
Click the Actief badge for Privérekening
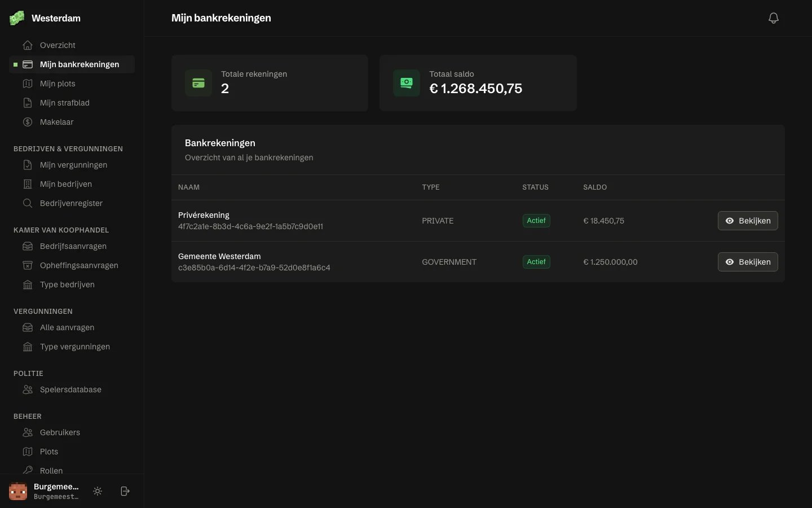tap(536, 221)
